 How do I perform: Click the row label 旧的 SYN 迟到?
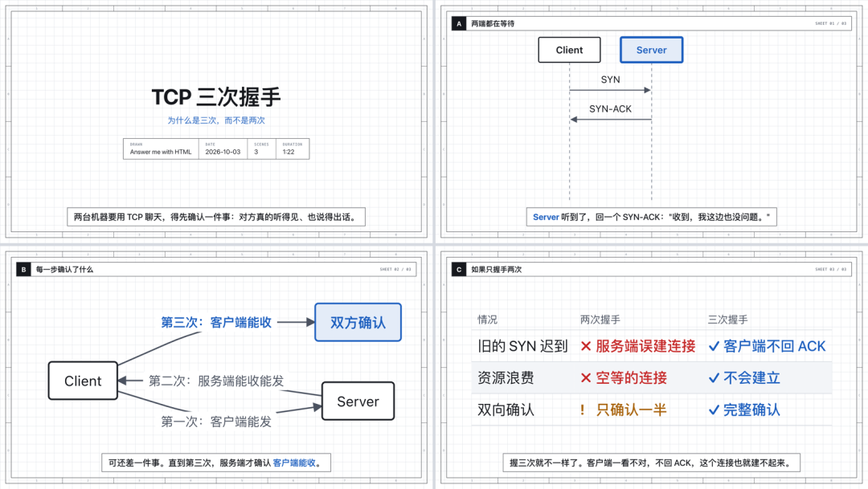tap(523, 346)
